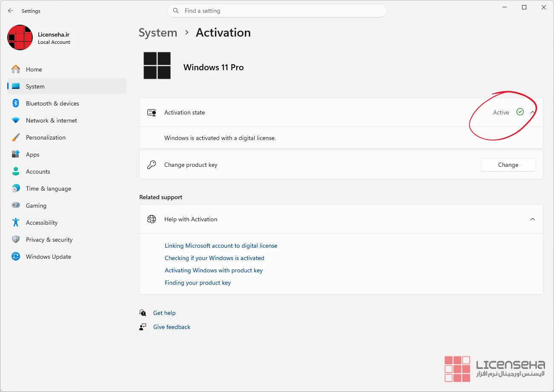This screenshot has height=392, width=554.
Task: Click the Find a setting search box
Action: (277, 11)
